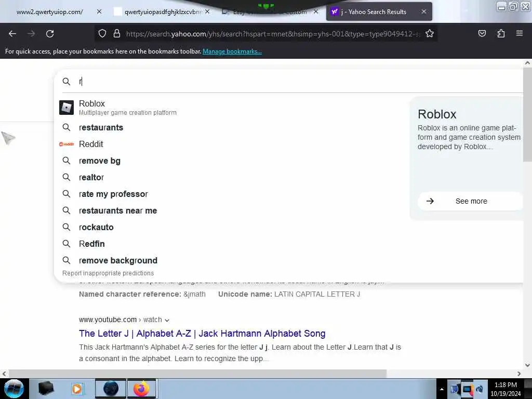
Task: Show hidden system tray icons
Action: [442, 389]
